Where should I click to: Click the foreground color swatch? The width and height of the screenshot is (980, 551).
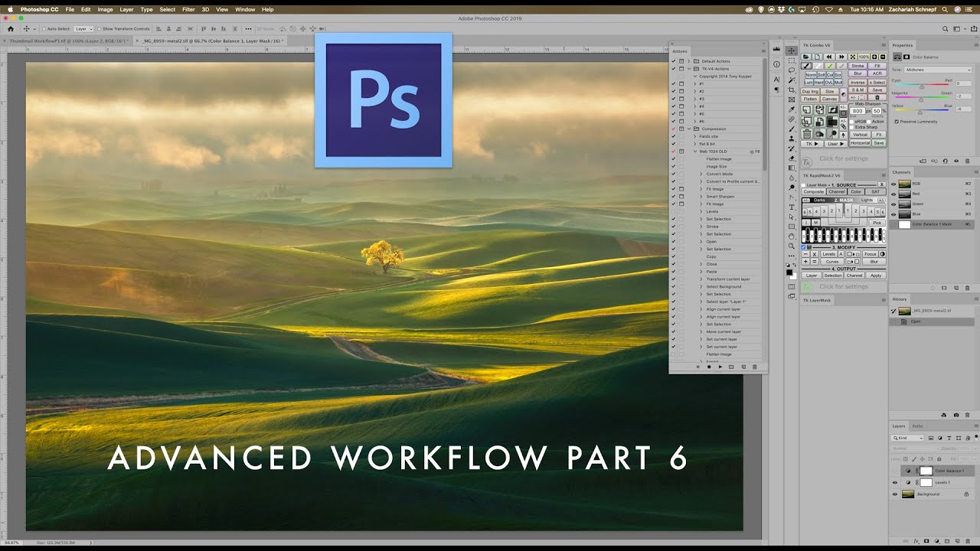point(789,272)
